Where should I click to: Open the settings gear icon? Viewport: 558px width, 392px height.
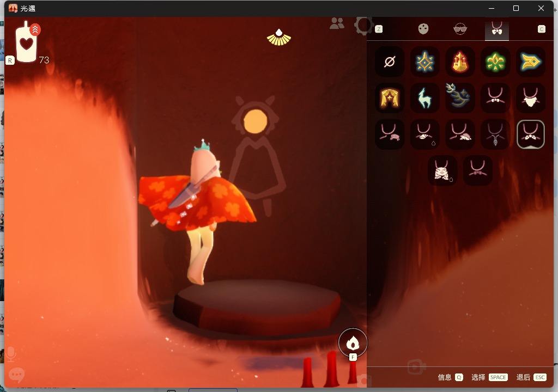click(x=363, y=25)
